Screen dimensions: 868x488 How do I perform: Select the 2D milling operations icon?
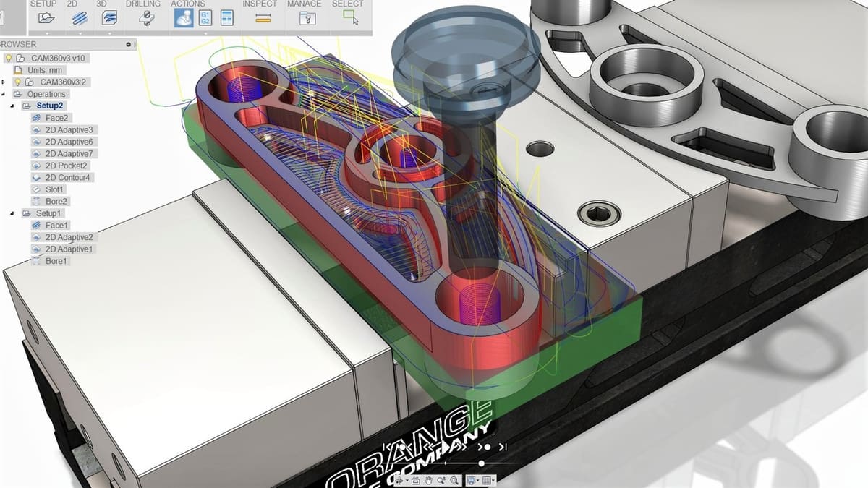79,18
